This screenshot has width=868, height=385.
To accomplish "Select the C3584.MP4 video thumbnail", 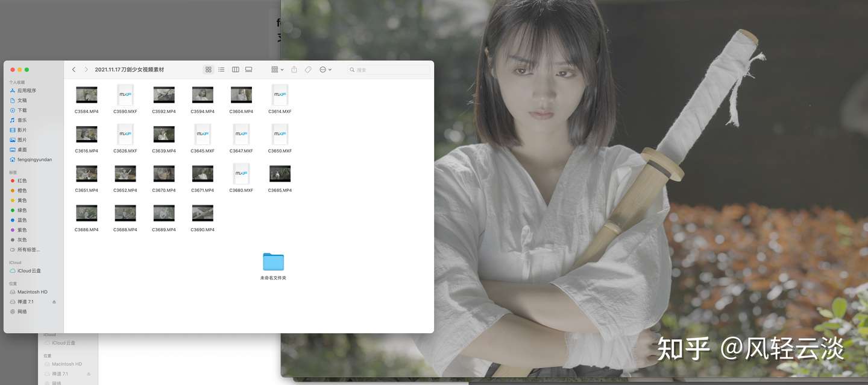I will [x=87, y=95].
